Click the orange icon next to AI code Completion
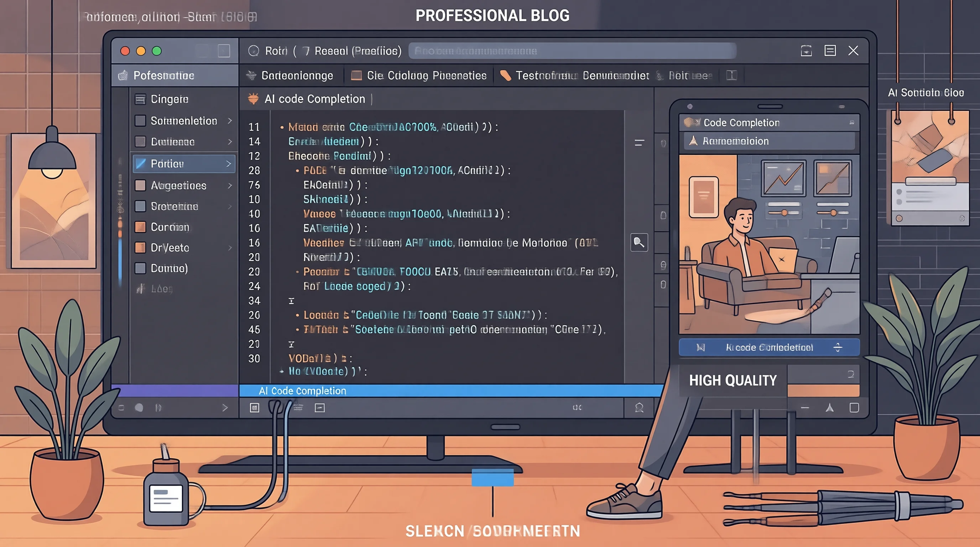Viewport: 980px width, 547px height. (x=253, y=99)
